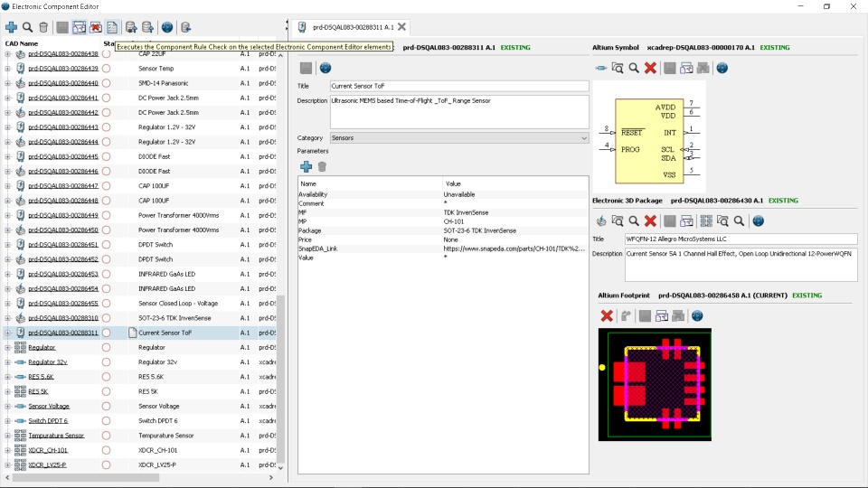This screenshot has height=488, width=868.
Task: Click status circle for Switch DPDT 6 row
Action: point(107,420)
